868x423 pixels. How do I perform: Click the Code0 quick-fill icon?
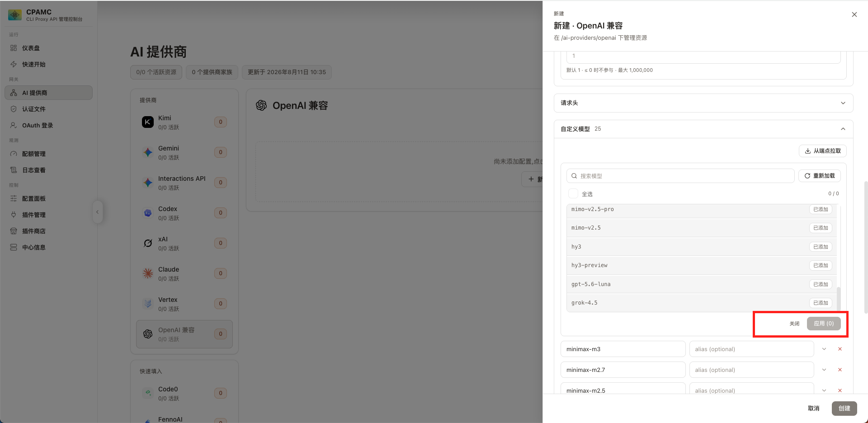coord(148,393)
